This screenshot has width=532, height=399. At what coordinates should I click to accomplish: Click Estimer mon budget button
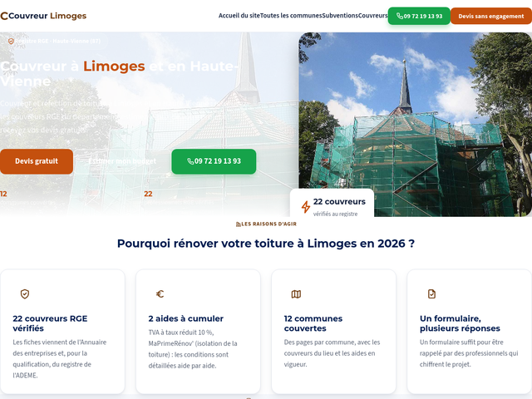(122, 161)
